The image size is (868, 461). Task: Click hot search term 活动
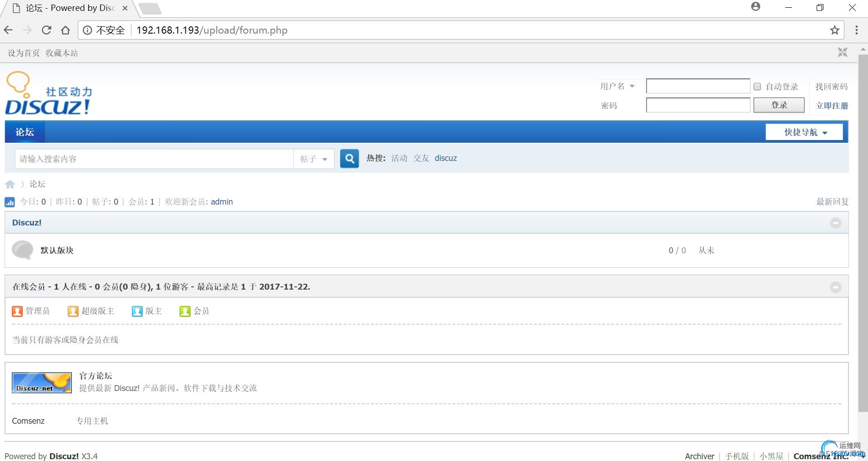pyautogui.click(x=399, y=158)
